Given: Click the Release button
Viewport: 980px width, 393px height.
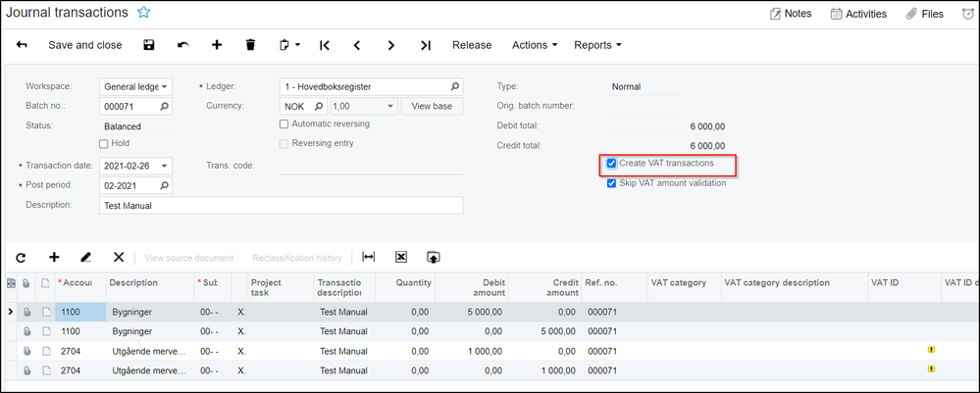Looking at the screenshot, I should (472, 45).
